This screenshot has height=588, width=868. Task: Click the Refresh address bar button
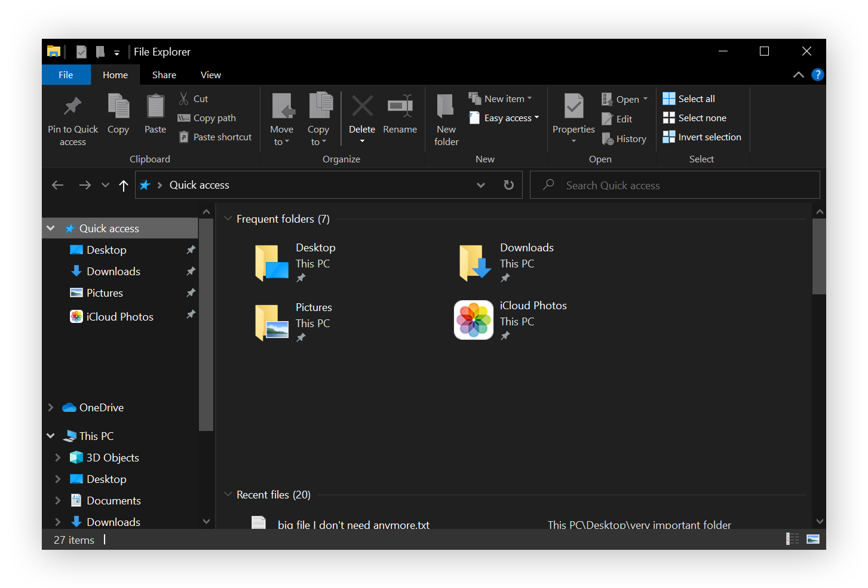tap(509, 185)
